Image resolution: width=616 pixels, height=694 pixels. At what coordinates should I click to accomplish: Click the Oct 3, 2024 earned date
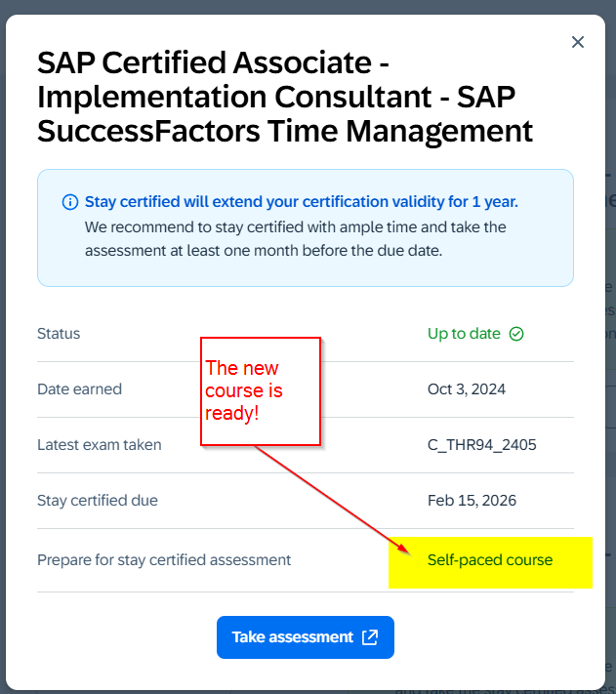467,389
